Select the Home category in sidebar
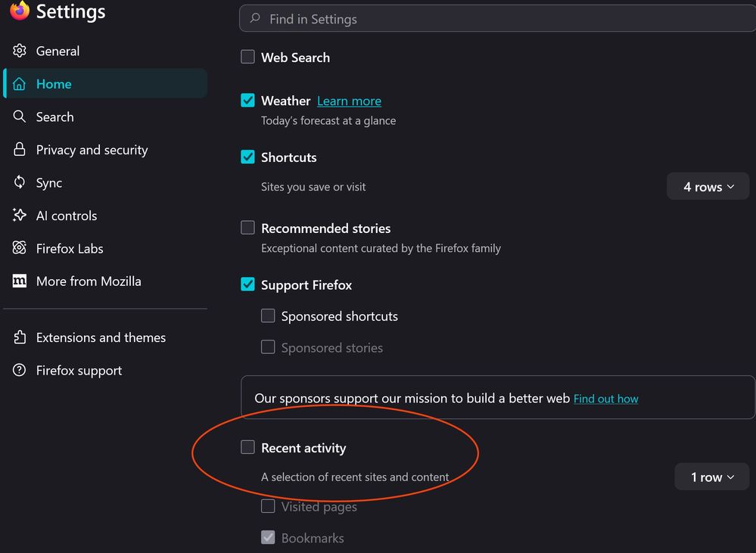This screenshot has width=756, height=553. (105, 83)
